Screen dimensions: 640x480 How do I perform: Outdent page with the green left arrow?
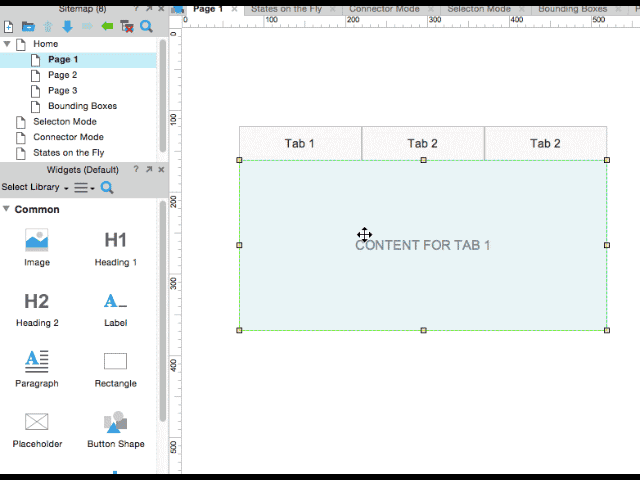click(107, 27)
